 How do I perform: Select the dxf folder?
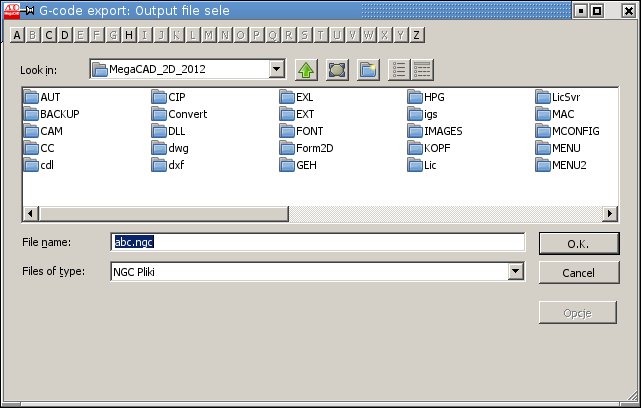(x=168, y=165)
